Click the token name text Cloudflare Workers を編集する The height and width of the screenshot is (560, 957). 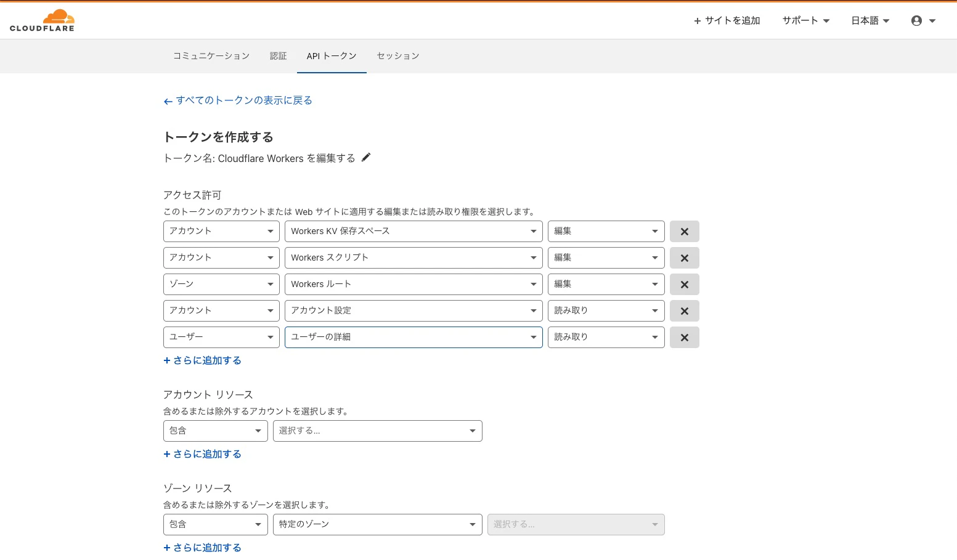(287, 158)
